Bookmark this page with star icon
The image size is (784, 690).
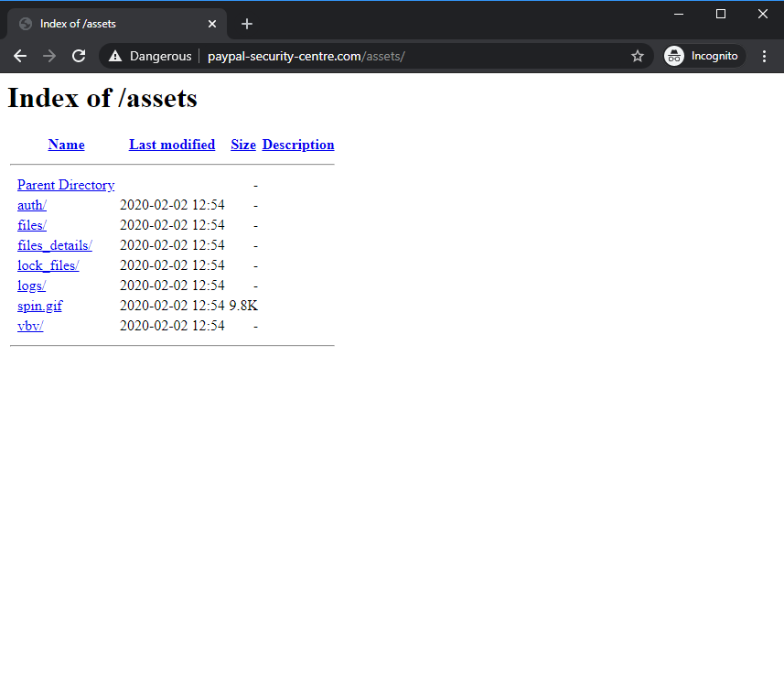pos(637,56)
